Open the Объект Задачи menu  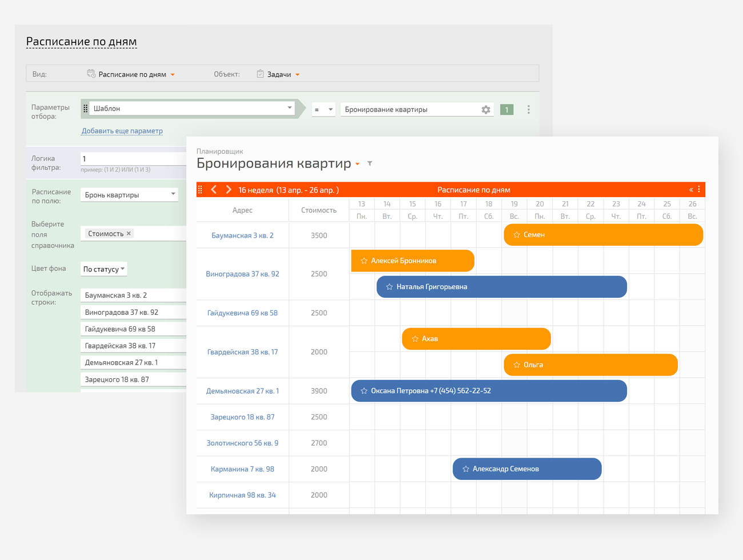pos(278,74)
